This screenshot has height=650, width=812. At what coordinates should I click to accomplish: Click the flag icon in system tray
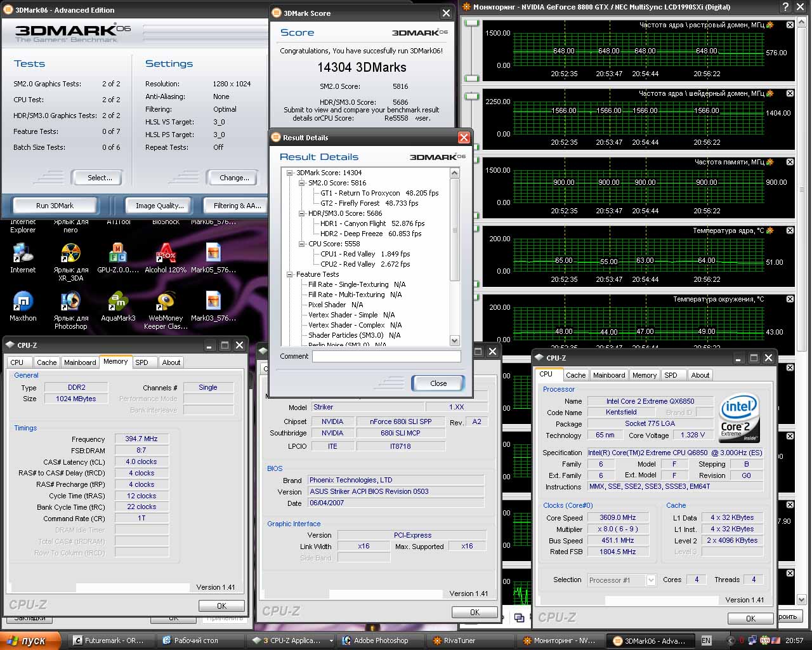[776, 640]
